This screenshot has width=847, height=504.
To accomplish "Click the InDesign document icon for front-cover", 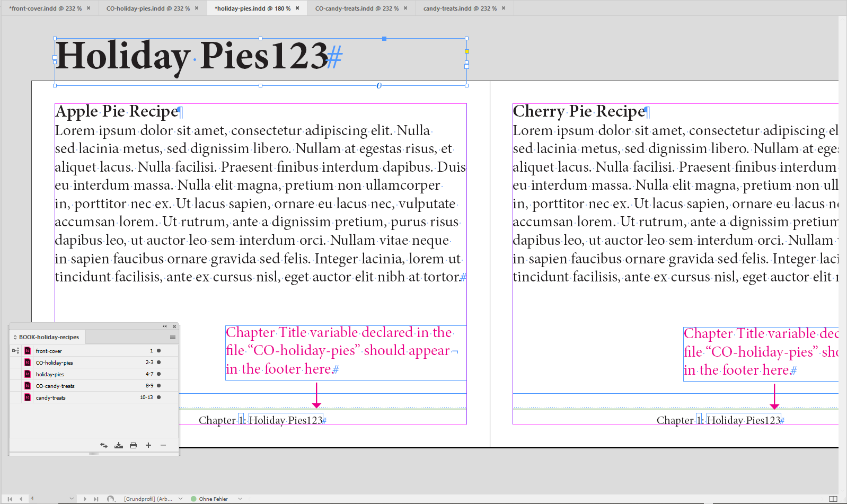I will pyautogui.click(x=28, y=351).
